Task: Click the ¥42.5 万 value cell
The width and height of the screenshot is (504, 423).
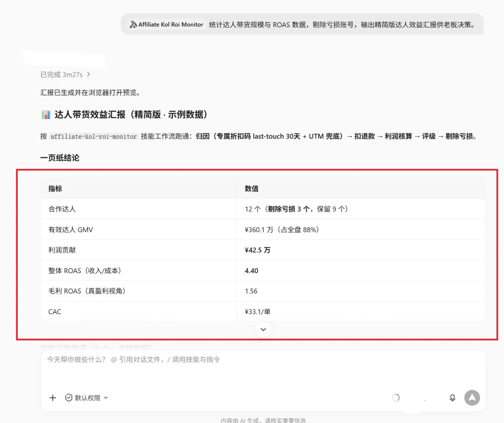Action: click(x=361, y=250)
